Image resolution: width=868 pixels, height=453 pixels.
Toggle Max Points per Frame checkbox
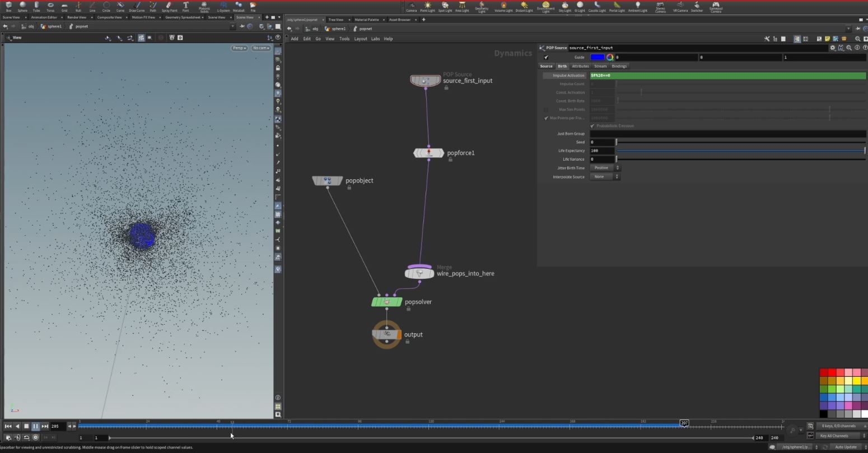click(546, 118)
